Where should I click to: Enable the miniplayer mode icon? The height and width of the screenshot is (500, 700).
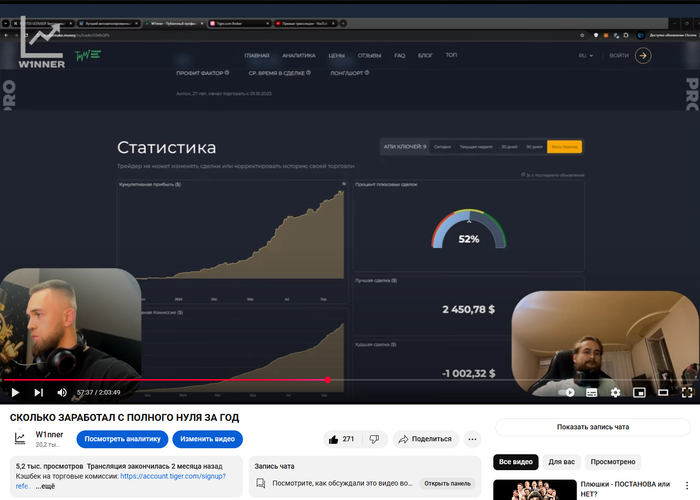tap(639, 392)
